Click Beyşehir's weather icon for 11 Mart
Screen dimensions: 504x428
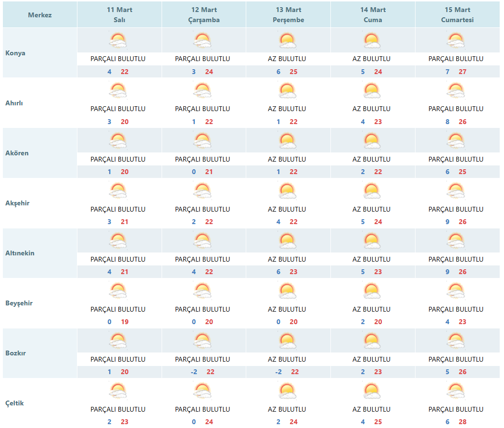[118, 290]
